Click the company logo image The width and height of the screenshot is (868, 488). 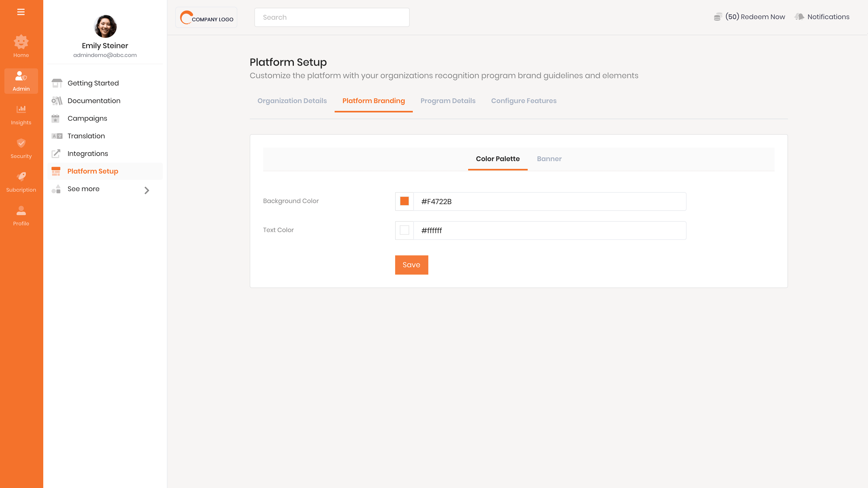[206, 17]
